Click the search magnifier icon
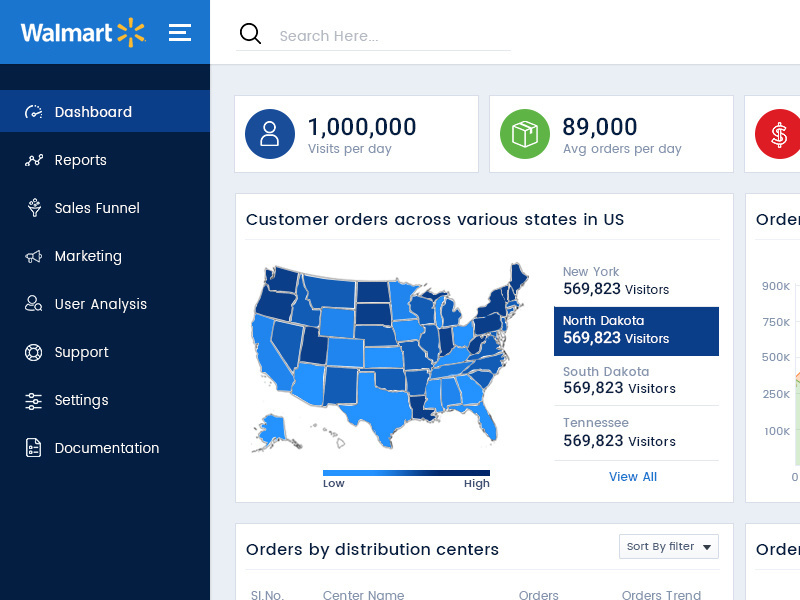Screen dimensions: 800x600 coord(250,35)
